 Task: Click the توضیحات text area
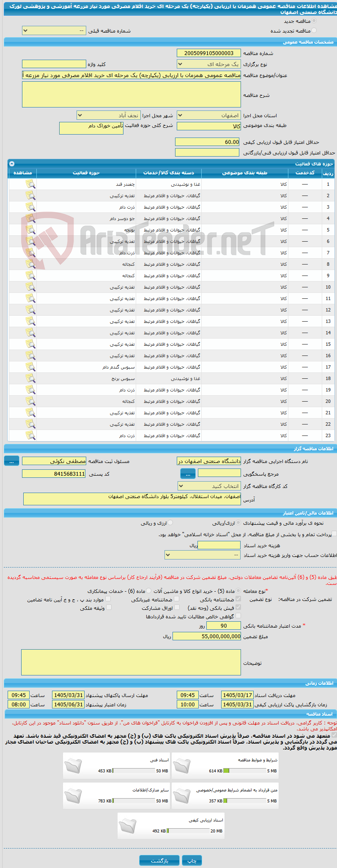coord(131,662)
